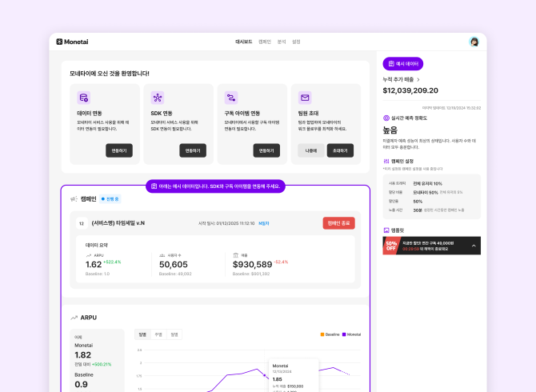Viewport: 536px width, 392px height.
Task: Open the 캠페인 navigation tab
Action: pos(265,42)
